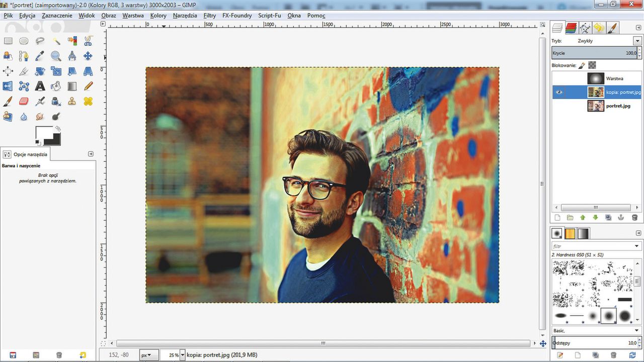
Task: Toggle lock pixels brush icon
Action: [x=582, y=65]
